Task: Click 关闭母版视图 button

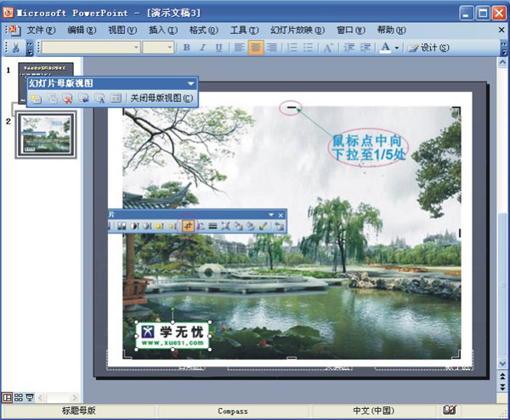Action: (161, 99)
